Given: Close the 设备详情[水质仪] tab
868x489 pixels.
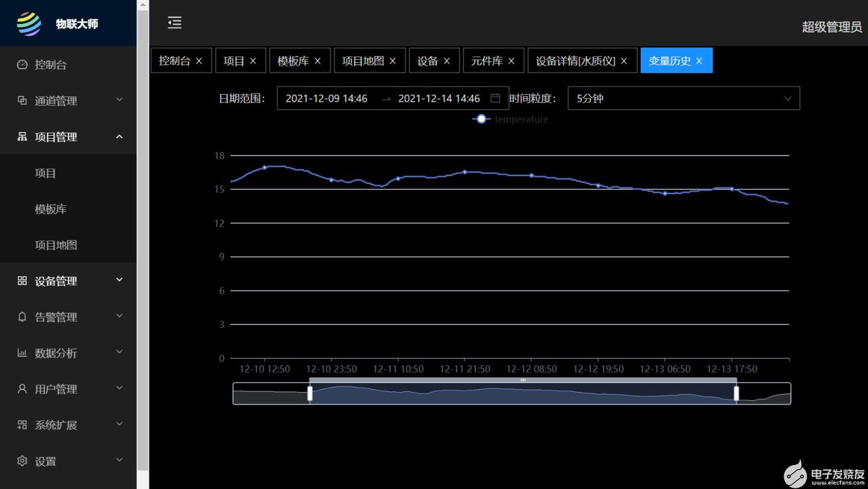Looking at the screenshot, I should [x=624, y=61].
